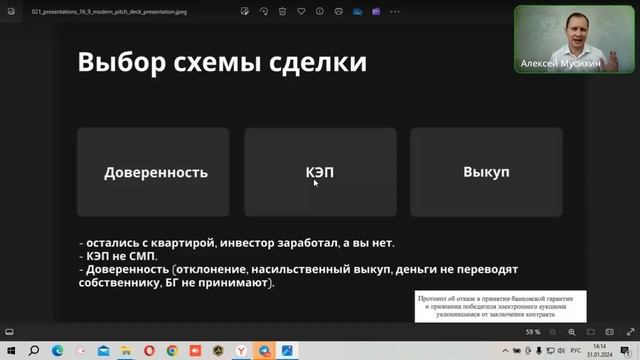Open the Mail app on the taskbar
640x360 pixels.
coord(103,351)
